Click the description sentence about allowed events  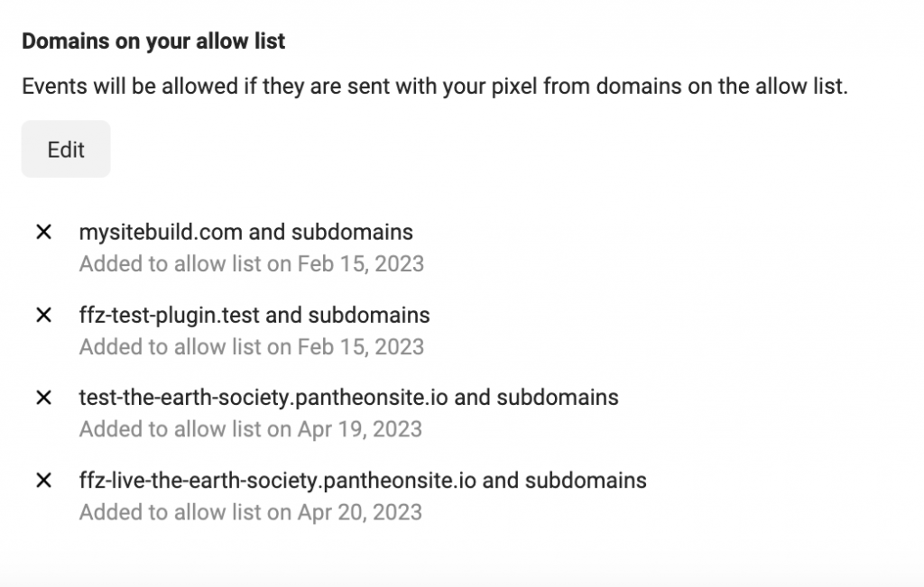tap(435, 87)
